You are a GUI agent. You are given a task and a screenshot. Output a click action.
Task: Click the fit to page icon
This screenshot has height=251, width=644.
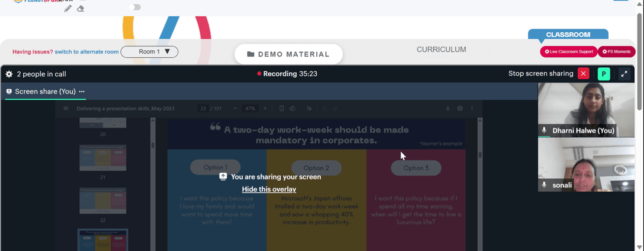[282, 109]
